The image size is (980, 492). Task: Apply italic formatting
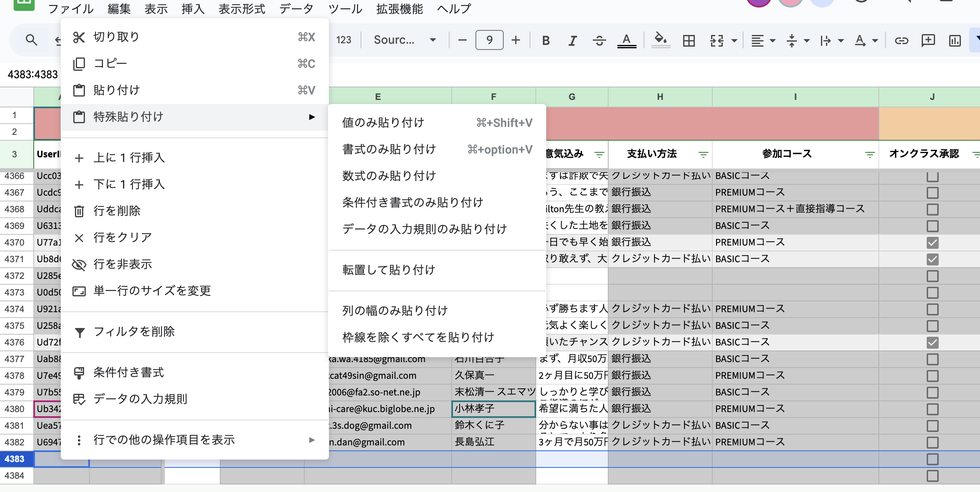pyautogui.click(x=572, y=40)
